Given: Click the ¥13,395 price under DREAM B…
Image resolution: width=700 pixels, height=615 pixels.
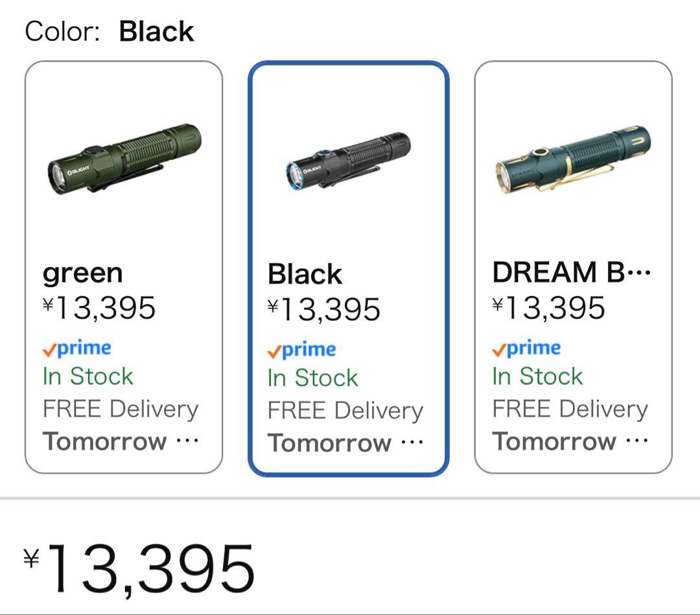Looking at the screenshot, I should tap(548, 307).
